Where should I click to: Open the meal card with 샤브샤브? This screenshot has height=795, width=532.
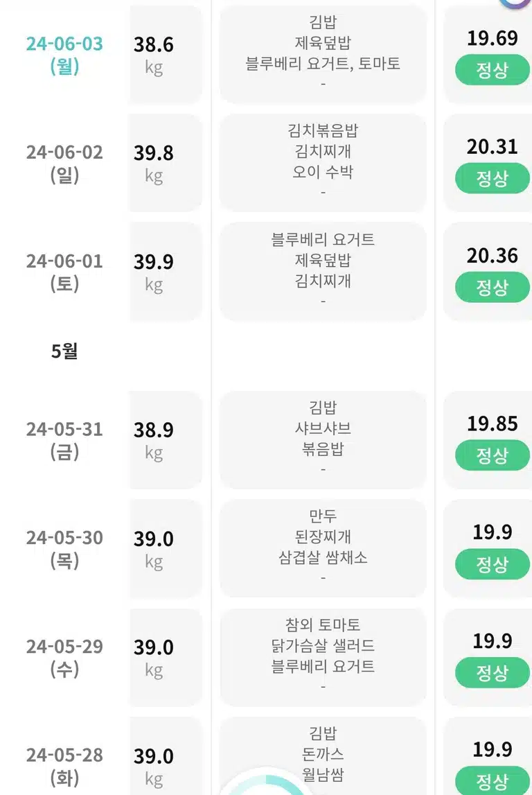pyautogui.click(x=323, y=440)
